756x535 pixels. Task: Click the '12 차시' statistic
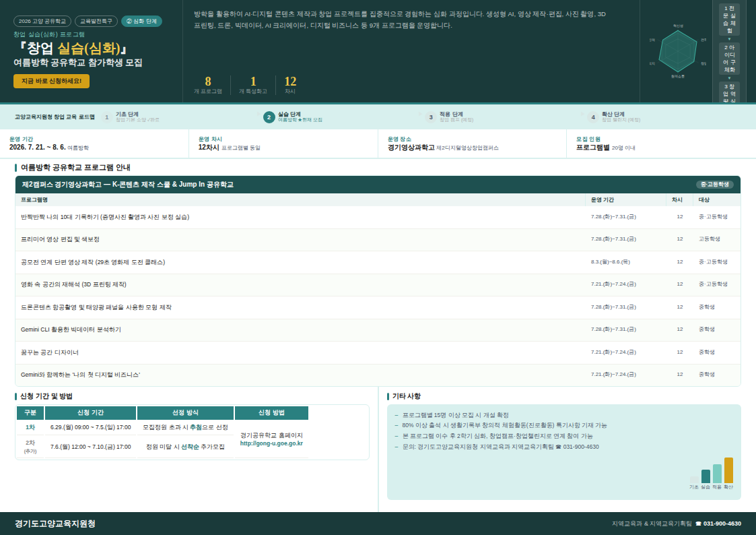[290, 85]
